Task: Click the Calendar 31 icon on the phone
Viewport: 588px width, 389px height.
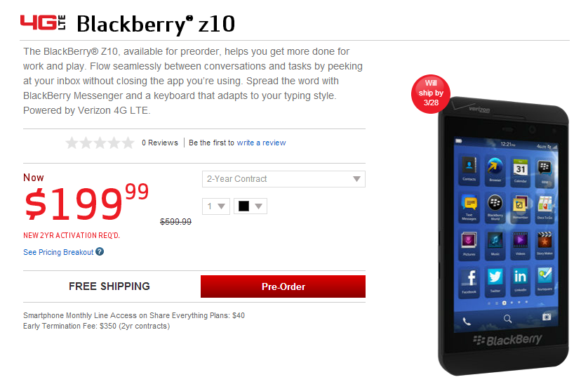Action: pos(521,171)
